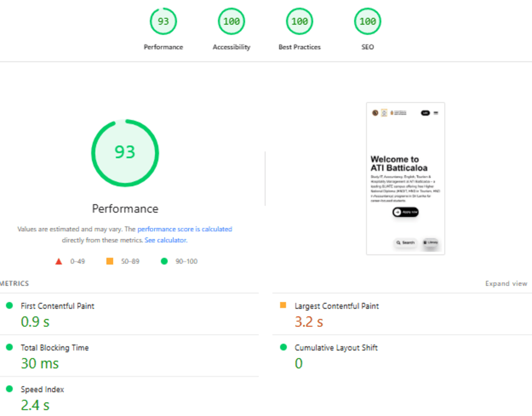Open the Best Practices category label

tap(300, 47)
